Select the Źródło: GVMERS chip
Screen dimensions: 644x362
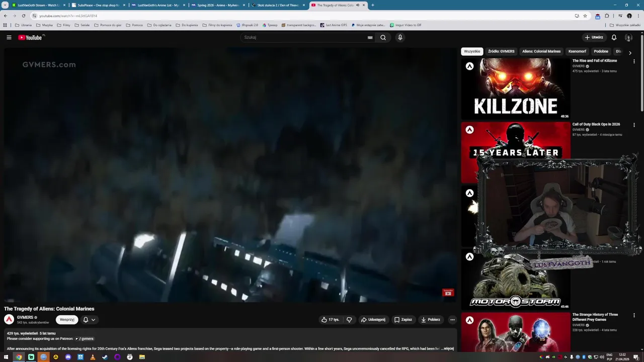point(501,51)
